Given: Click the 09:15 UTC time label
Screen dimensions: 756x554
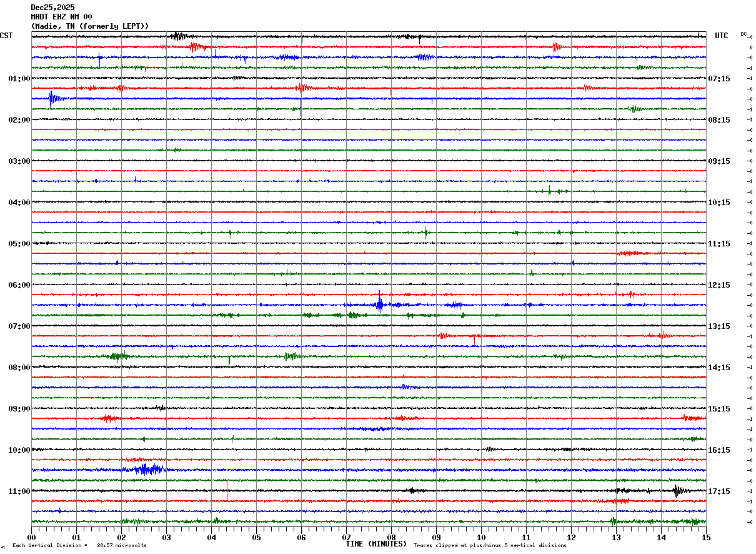Looking at the screenshot, I should tap(720, 161).
